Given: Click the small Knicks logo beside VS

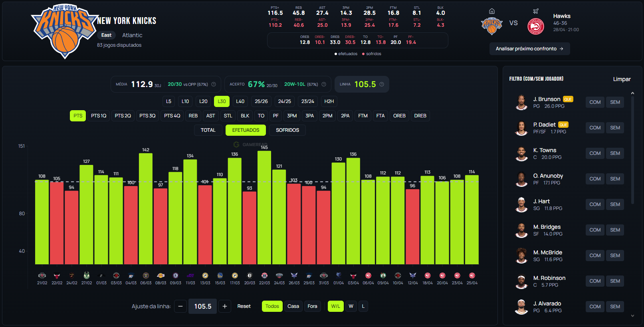Looking at the screenshot, I should point(492,26).
